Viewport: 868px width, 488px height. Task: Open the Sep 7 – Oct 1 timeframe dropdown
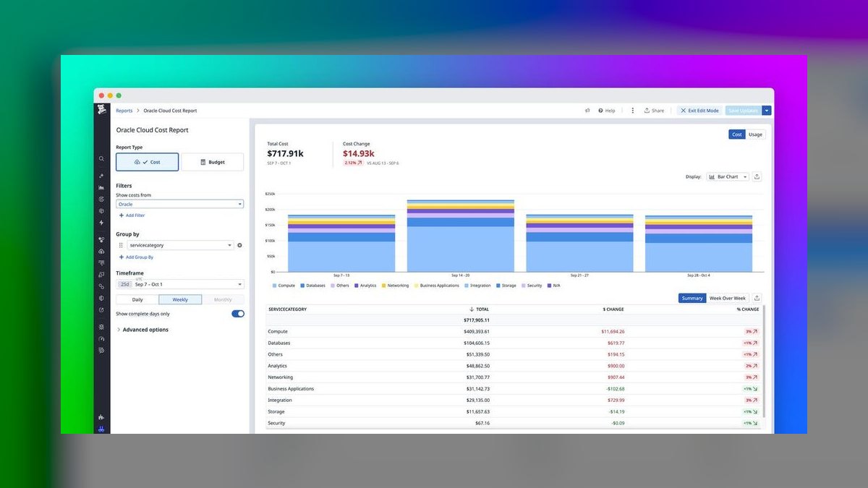point(180,284)
